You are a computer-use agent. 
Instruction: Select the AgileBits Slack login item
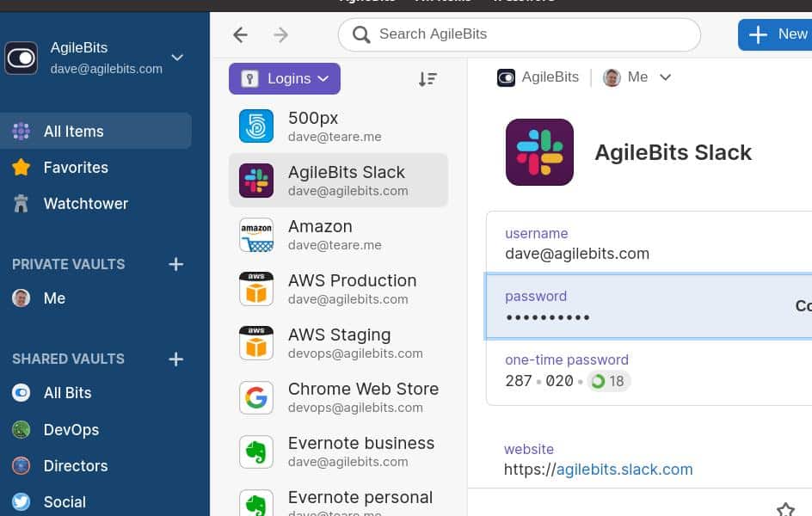point(338,180)
